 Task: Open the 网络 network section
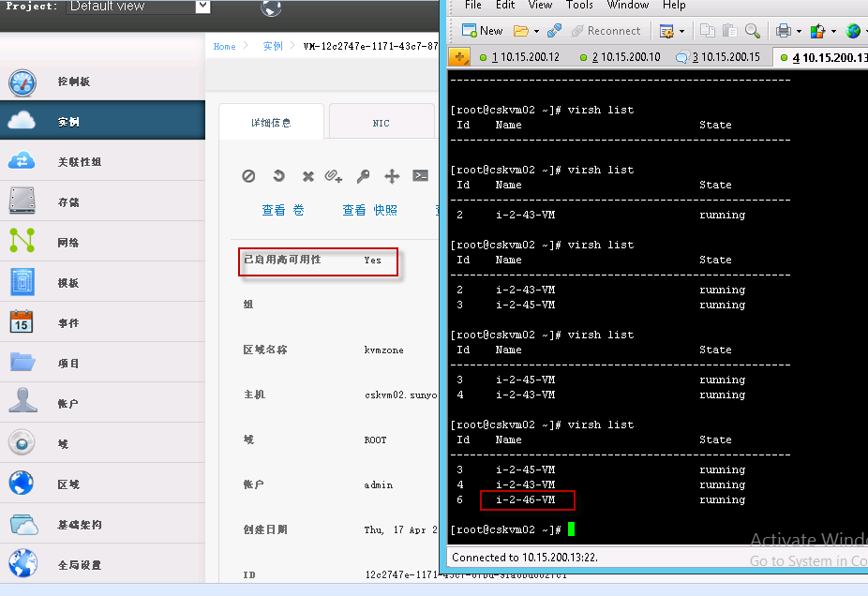pos(102,243)
